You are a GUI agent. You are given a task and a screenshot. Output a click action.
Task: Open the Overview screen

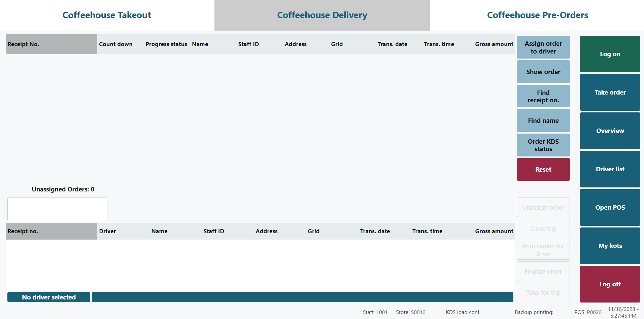pyautogui.click(x=610, y=131)
